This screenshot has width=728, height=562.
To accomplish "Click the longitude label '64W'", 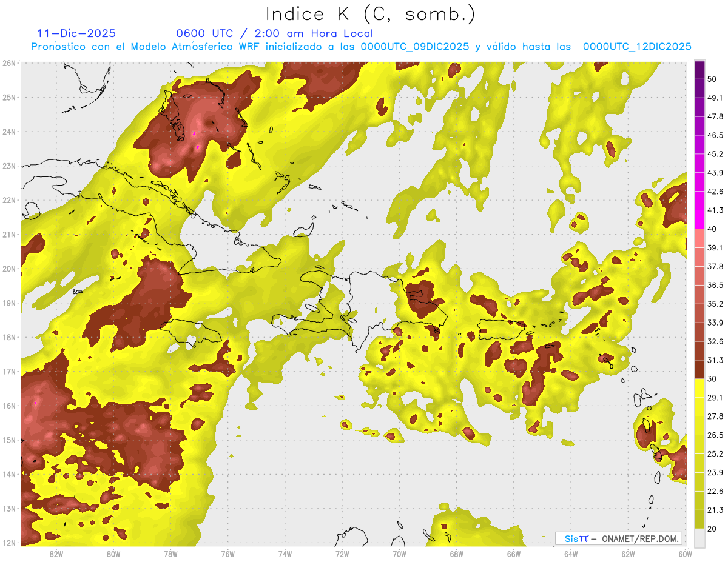I will pos(571,554).
